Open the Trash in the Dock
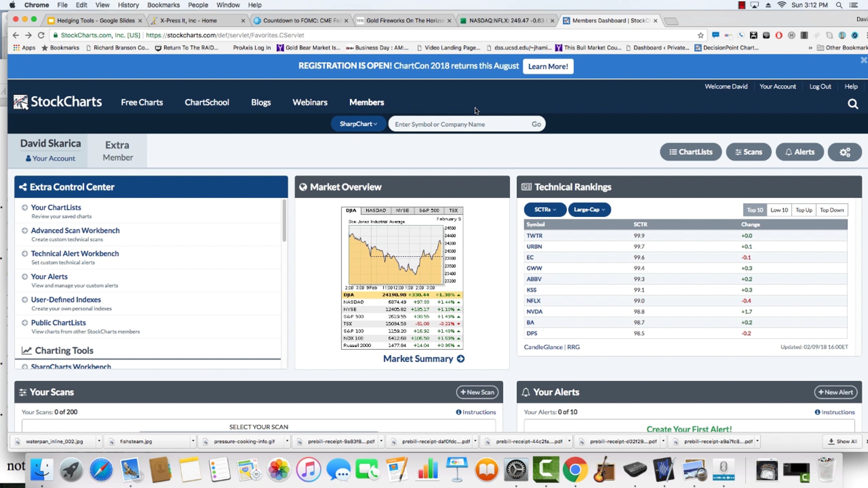Viewport: 868px width, 488px height. tap(826, 470)
